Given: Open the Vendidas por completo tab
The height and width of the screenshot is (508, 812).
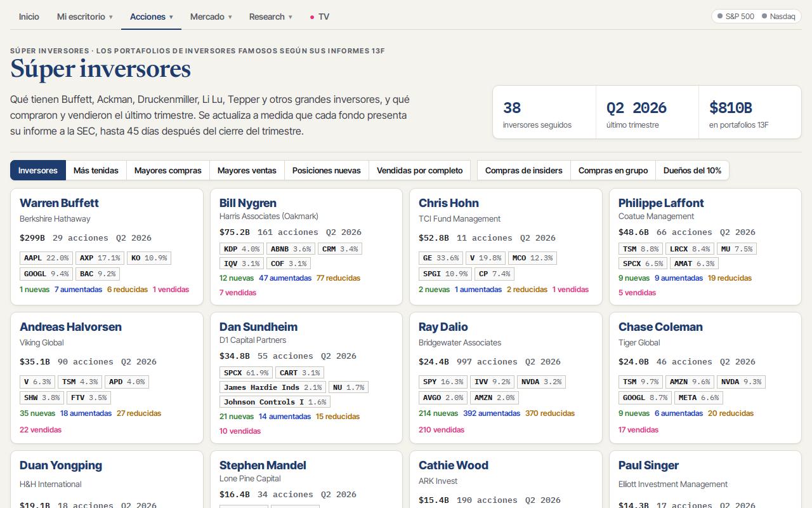Looking at the screenshot, I should click(420, 170).
